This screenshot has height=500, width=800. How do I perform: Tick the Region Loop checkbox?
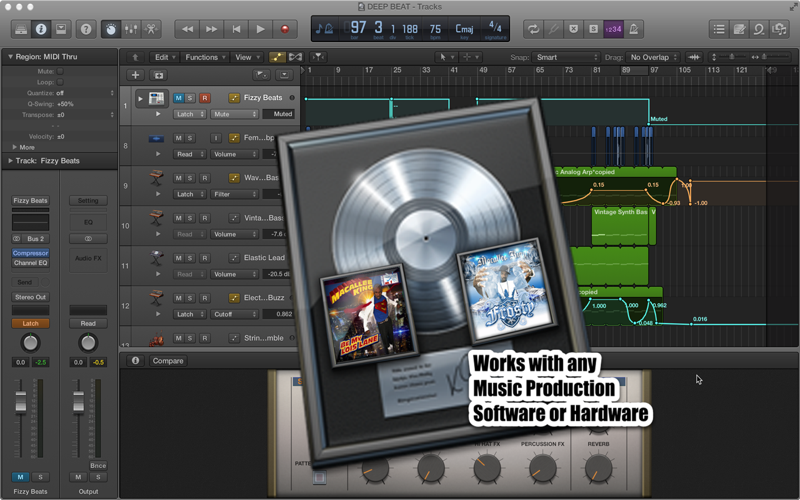point(60,82)
